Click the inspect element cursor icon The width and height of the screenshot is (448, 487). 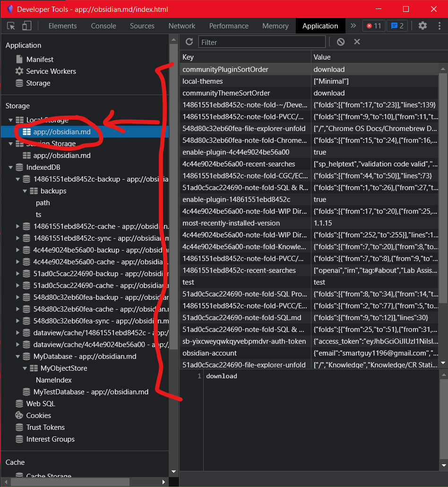coord(10,26)
